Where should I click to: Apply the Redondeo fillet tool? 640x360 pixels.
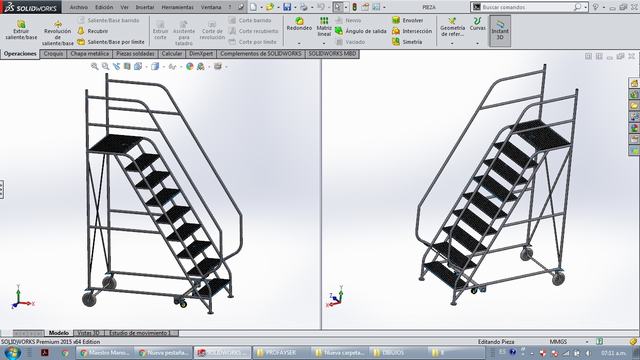click(x=299, y=24)
